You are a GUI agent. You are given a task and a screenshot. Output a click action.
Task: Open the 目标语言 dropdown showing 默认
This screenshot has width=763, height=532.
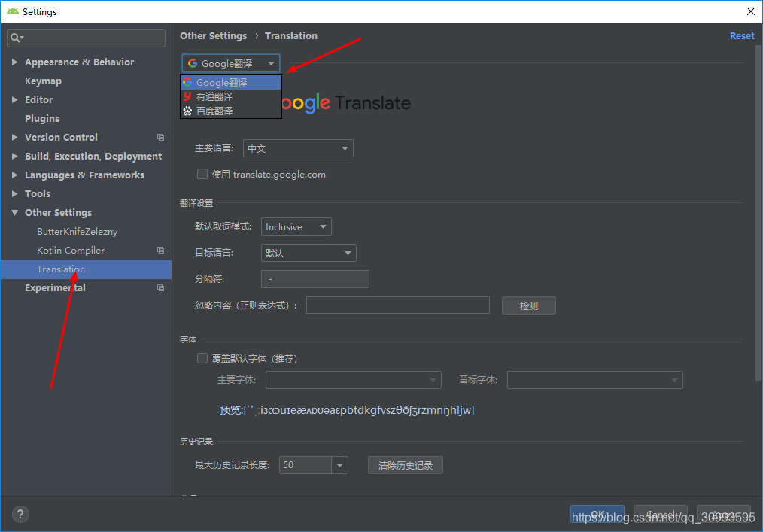(309, 253)
